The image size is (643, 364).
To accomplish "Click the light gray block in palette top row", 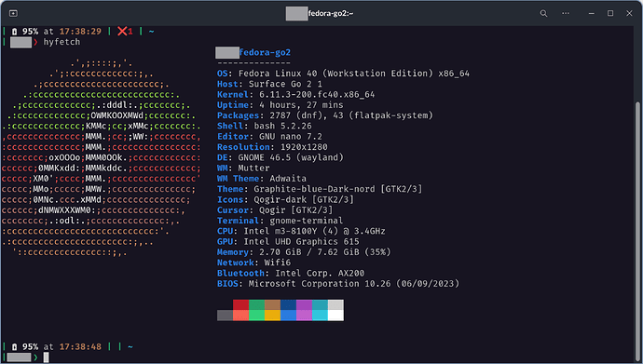I will [x=335, y=304].
